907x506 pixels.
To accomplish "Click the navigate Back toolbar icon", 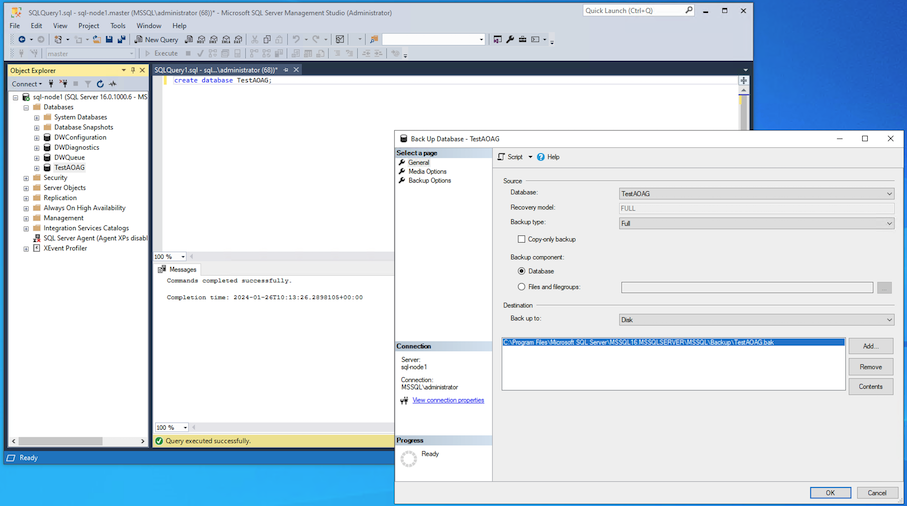I will (x=21, y=39).
